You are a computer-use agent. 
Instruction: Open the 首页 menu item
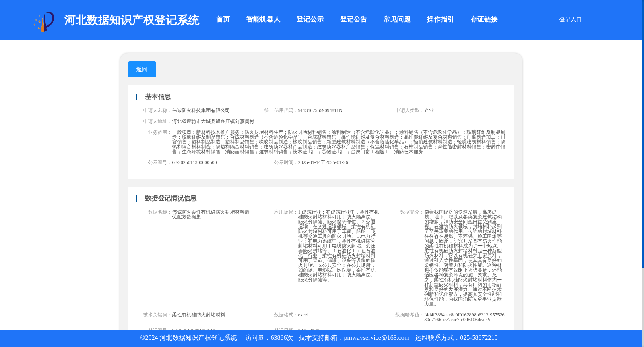(x=223, y=19)
